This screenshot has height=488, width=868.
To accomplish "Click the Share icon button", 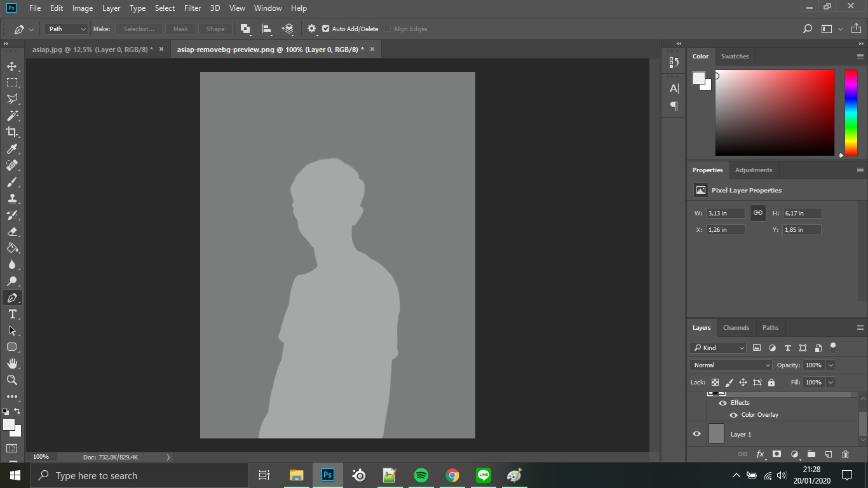I will pyautogui.click(x=856, y=29).
